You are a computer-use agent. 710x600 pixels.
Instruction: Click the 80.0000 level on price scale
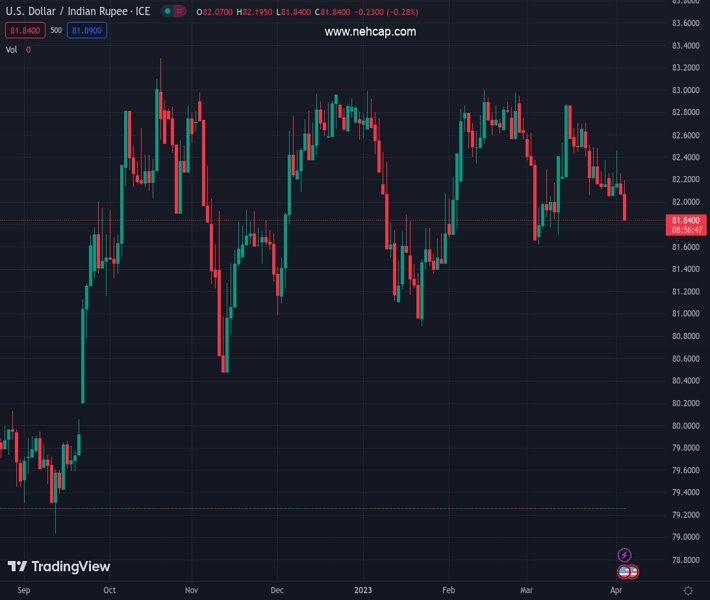685,426
